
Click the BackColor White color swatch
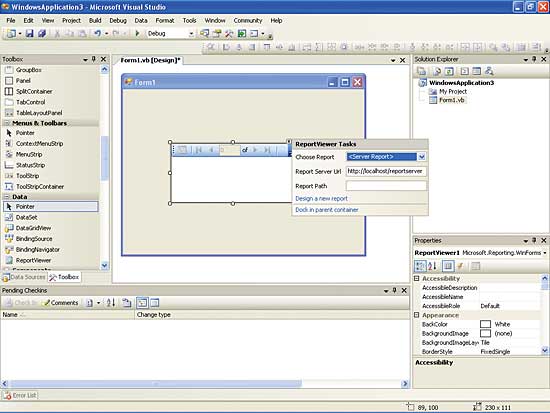click(x=485, y=324)
